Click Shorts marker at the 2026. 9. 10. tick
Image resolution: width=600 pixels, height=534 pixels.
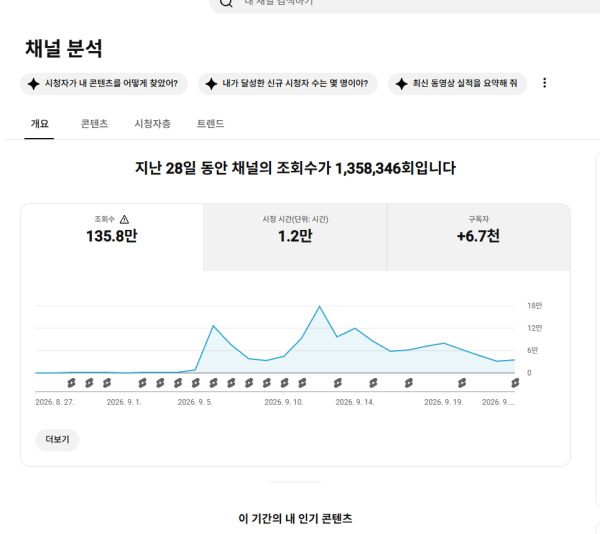284,383
